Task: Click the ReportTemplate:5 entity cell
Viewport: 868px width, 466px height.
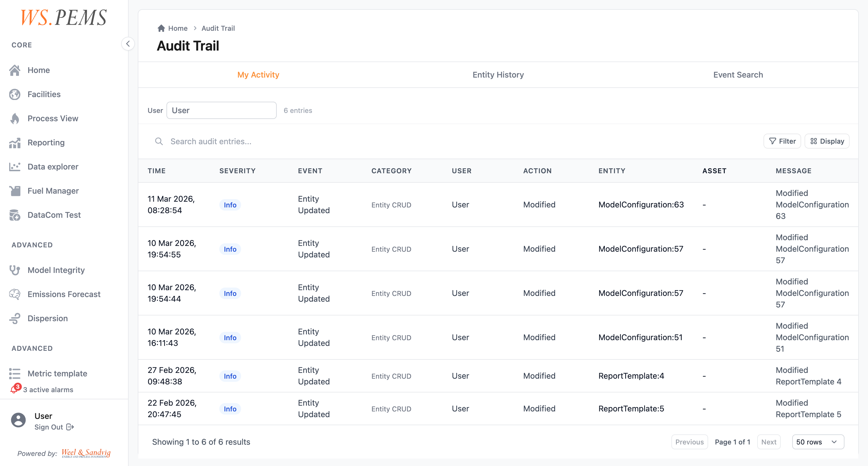Action: click(x=631, y=409)
